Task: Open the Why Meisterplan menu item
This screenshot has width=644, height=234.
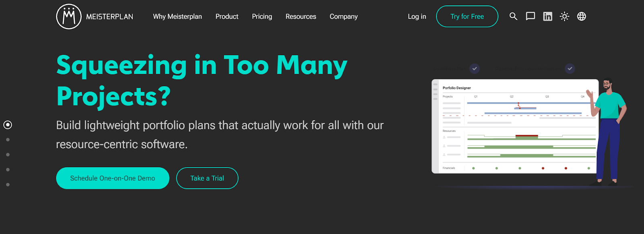Action: click(x=177, y=17)
